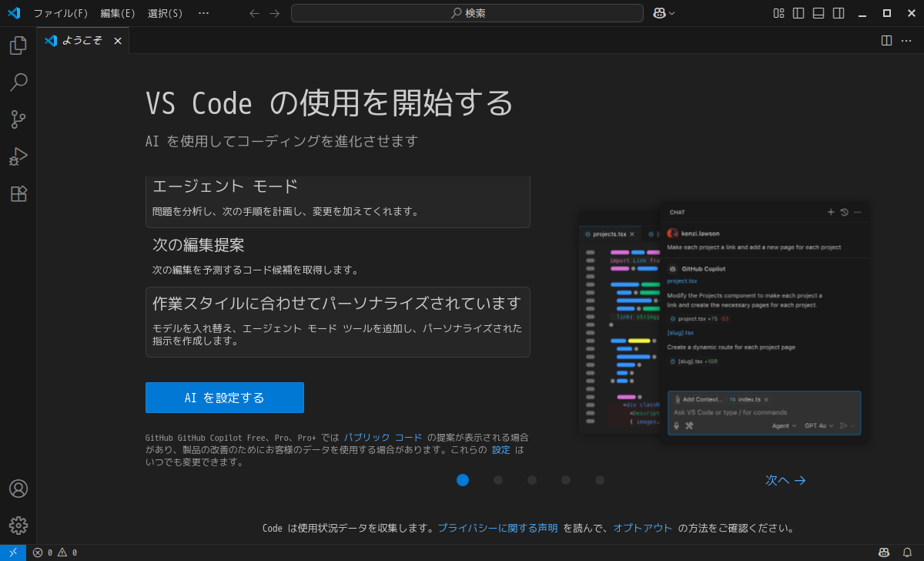924x561 pixels.
Task: Open the editor more actions menu
Action: point(906,40)
